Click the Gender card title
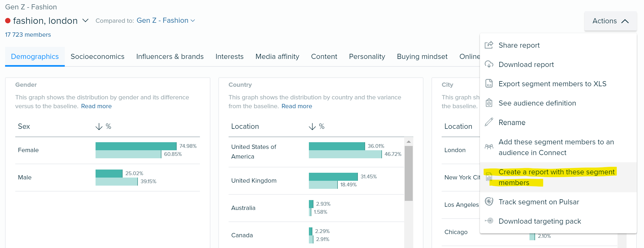The height and width of the screenshot is (248, 644). tap(26, 85)
